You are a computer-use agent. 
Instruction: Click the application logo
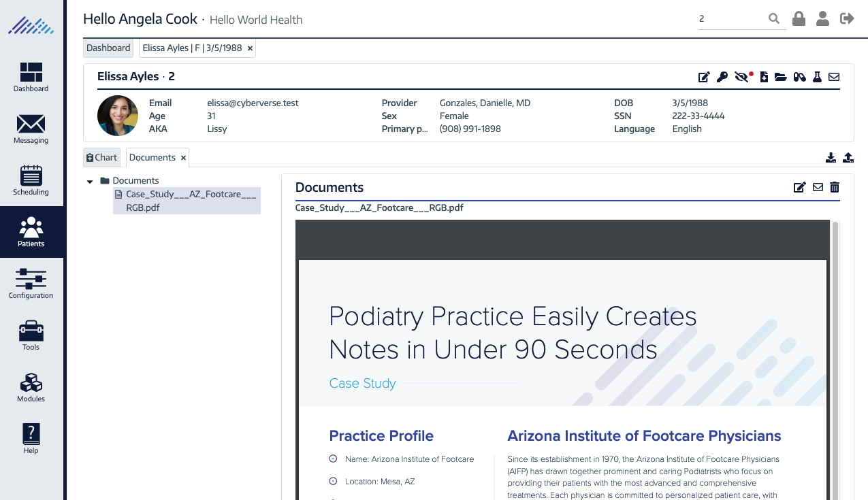[x=31, y=26]
